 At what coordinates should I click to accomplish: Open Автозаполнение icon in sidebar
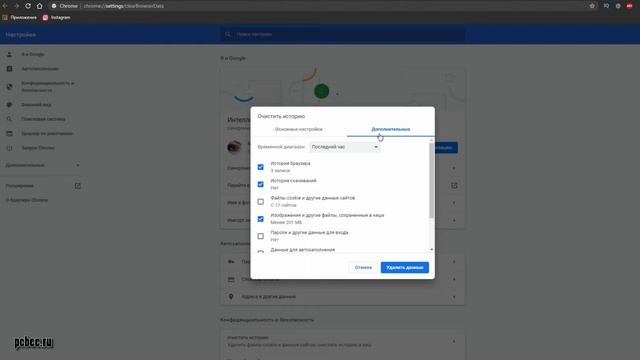click(9, 69)
